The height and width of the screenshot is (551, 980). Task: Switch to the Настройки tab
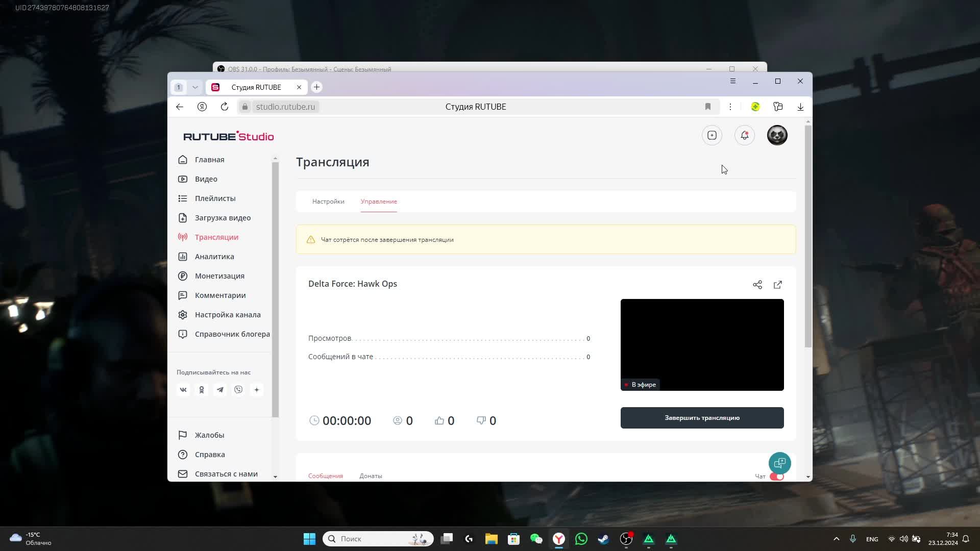(328, 202)
